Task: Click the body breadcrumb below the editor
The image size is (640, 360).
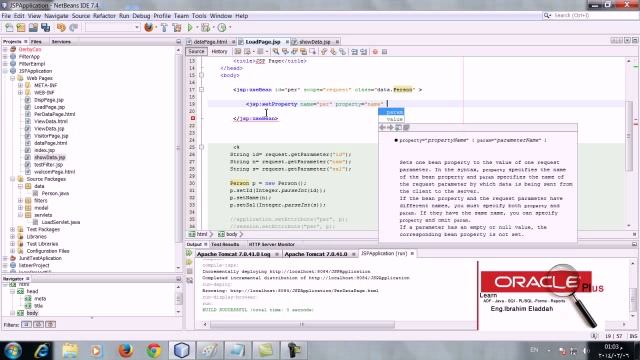Action: point(231,234)
